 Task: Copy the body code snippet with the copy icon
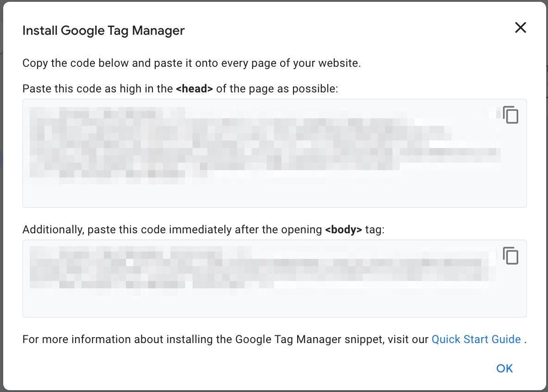(510, 256)
